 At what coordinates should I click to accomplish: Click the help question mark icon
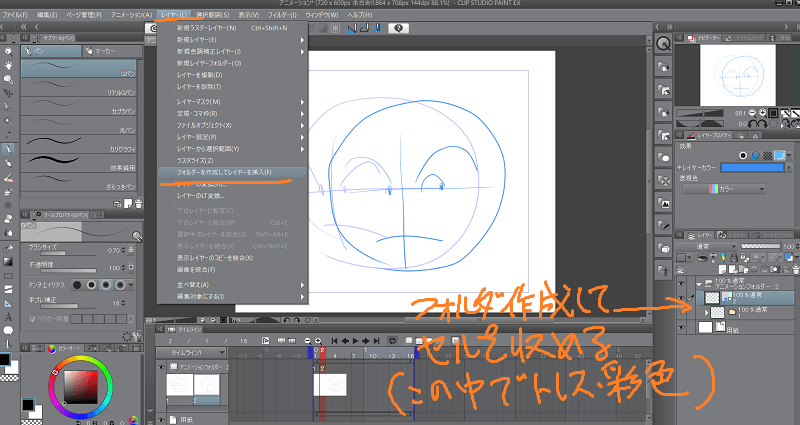tap(398, 29)
